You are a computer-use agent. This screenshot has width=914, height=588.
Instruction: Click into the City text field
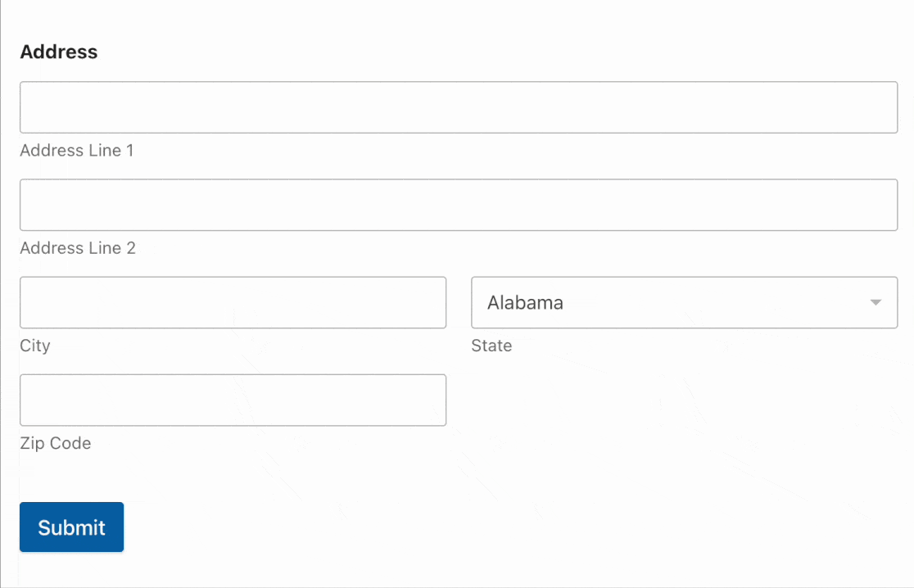tap(233, 302)
